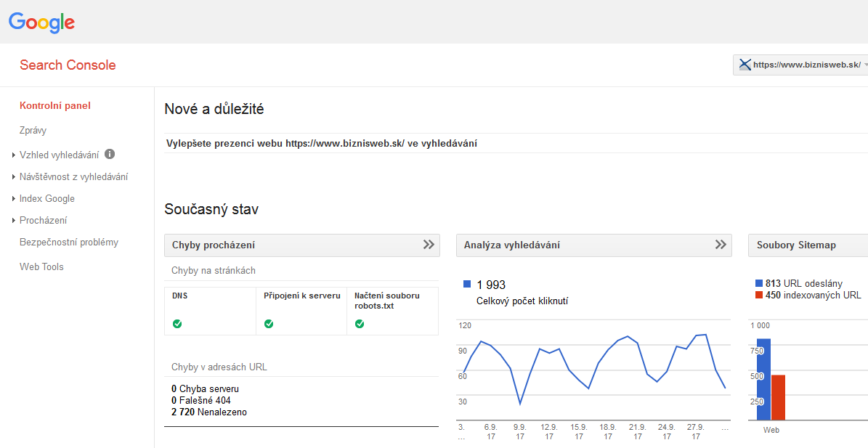Click Chyby v adresách URL heading
This screenshot has width=868, height=448.
pos(219,367)
